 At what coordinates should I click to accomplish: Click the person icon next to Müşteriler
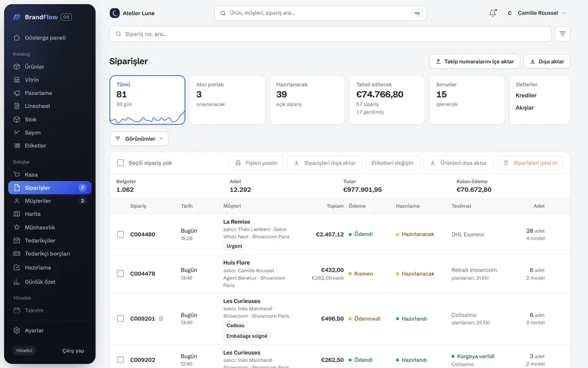(17, 201)
